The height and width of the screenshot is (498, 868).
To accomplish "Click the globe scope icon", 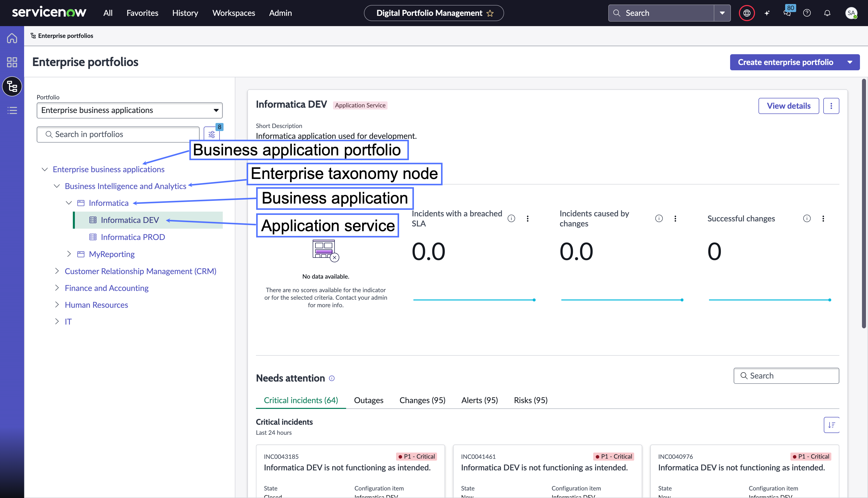I will point(746,13).
